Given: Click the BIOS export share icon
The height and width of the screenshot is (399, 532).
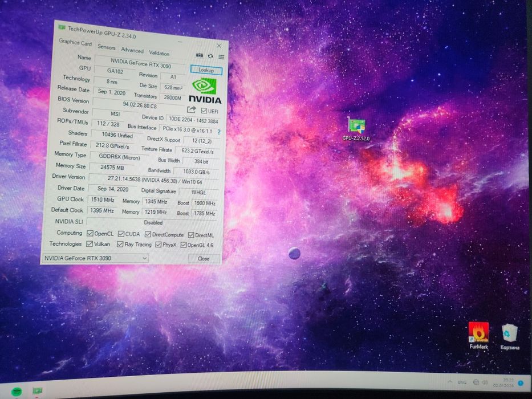Looking at the screenshot, I should point(192,109).
